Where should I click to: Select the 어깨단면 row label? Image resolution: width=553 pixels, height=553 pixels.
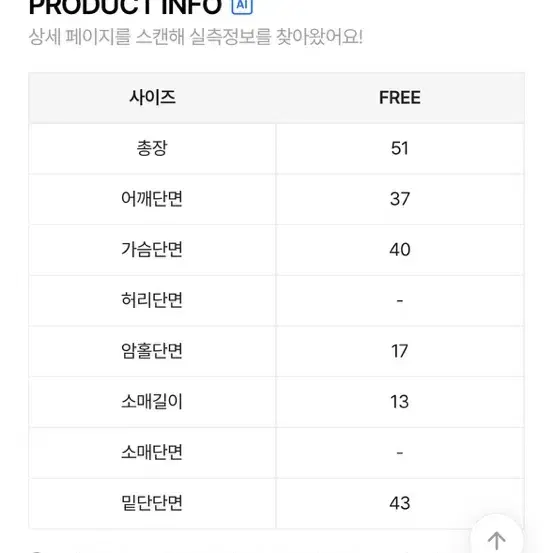pyautogui.click(x=152, y=199)
